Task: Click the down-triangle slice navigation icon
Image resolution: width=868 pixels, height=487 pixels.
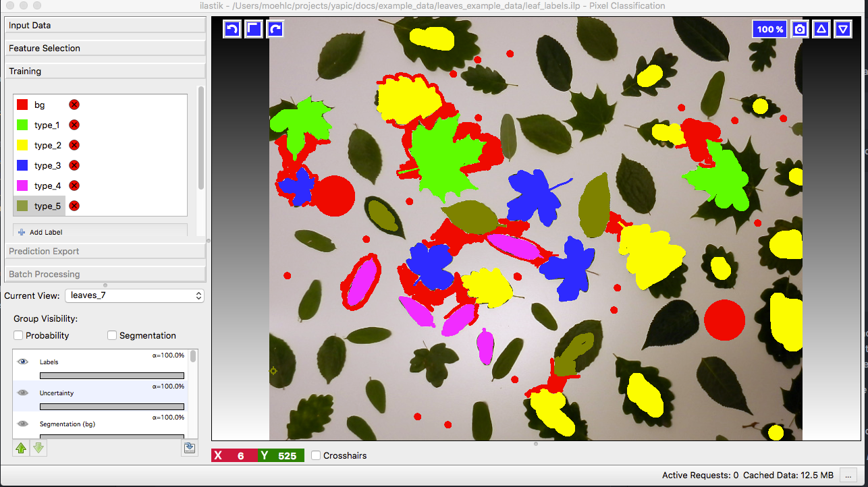Action: [842, 29]
